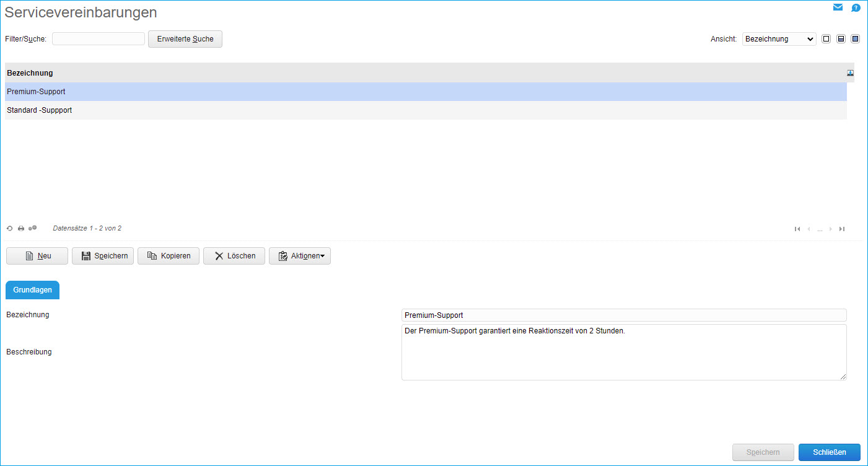Jump to last page of records
The height and width of the screenshot is (466, 868).
(842, 229)
